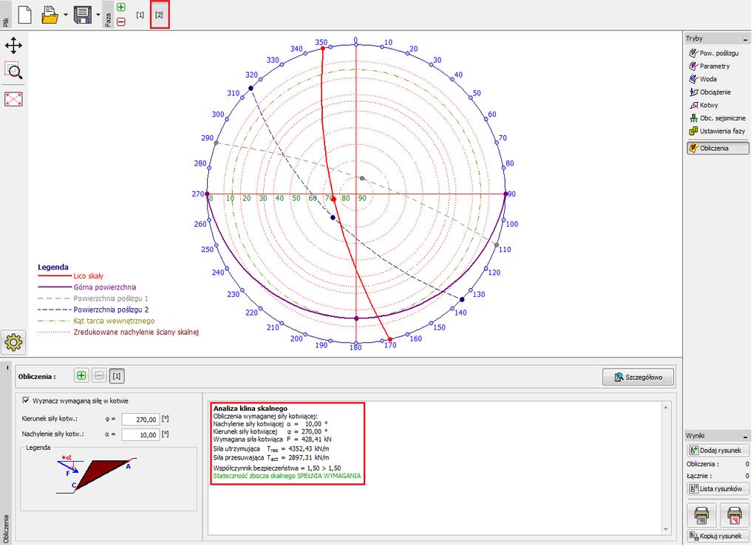Print view with the red-marked printer icon
This screenshot has height=546, width=756.
pos(735,515)
